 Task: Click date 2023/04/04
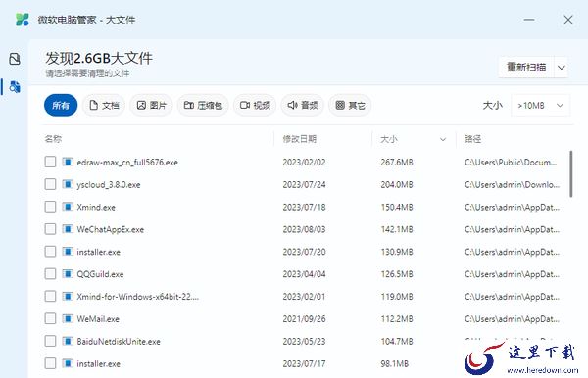click(304, 274)
